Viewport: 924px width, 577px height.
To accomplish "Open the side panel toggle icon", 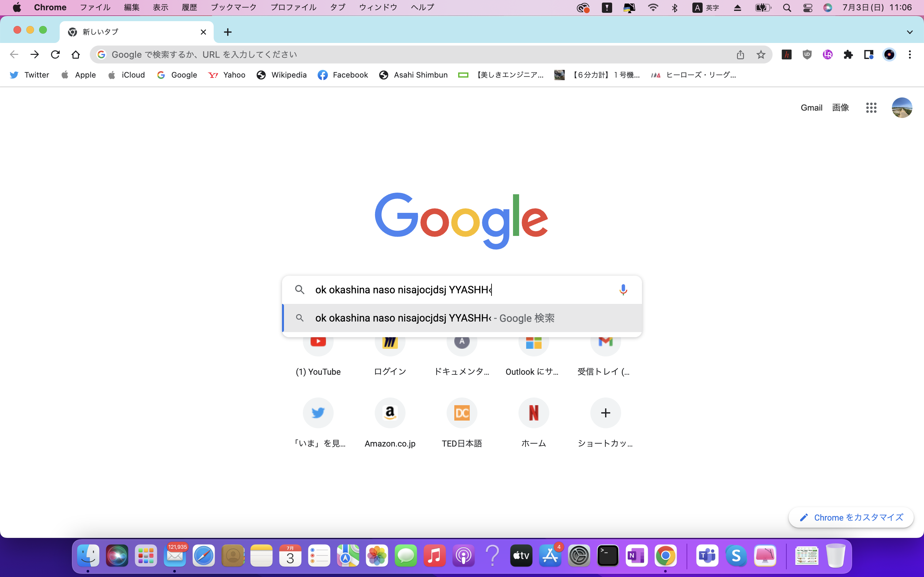I will pos(868,54).
